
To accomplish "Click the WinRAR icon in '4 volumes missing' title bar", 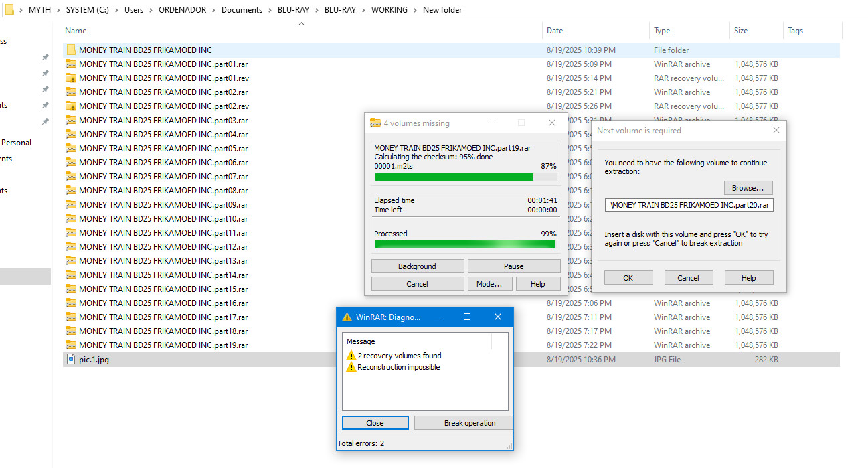I will click(x=375, y=123).
